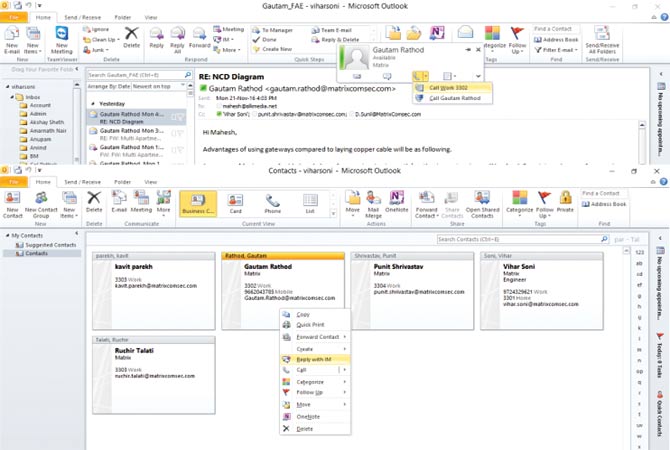Viewport: 670px width, 450px height.
Task: Switch to the Card view
Action: click(x=235, y=204)
